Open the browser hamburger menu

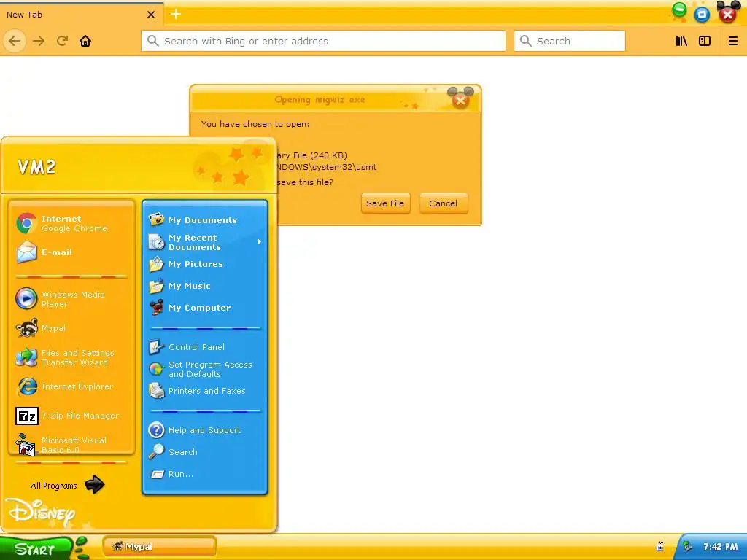point(733,41)
